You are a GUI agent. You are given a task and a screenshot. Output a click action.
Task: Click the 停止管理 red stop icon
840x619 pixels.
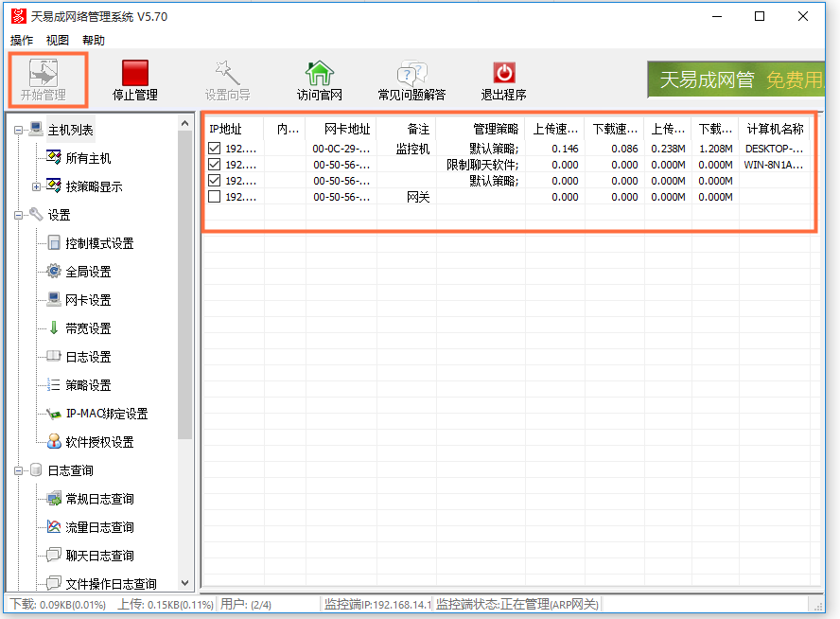[135, 74]
